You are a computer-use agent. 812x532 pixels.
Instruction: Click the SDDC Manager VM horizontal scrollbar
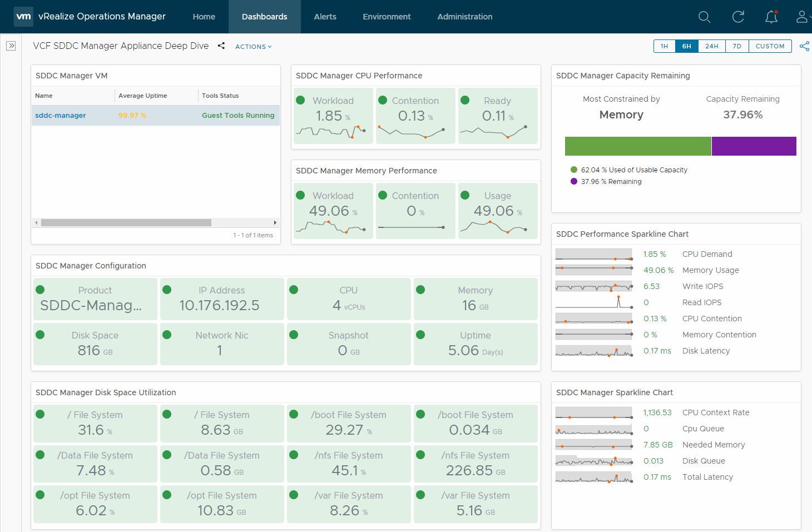pyautogui.click(x=126, y=222)
